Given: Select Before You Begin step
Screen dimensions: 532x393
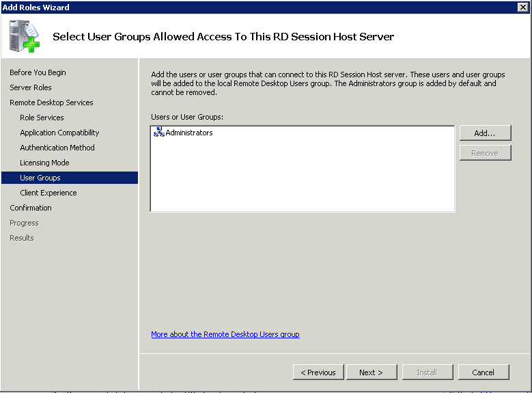Looking at the screenshot, I should click(38, 72).
